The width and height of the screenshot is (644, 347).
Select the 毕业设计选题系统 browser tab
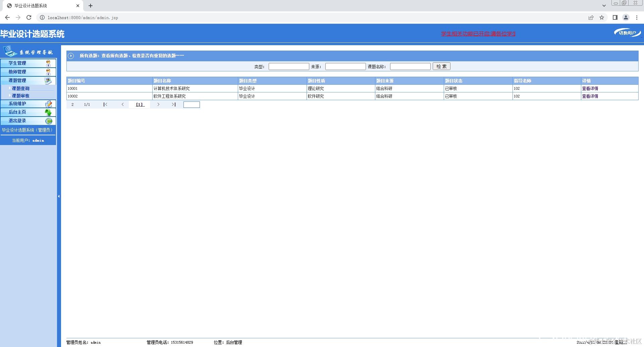tap(43, 6)
